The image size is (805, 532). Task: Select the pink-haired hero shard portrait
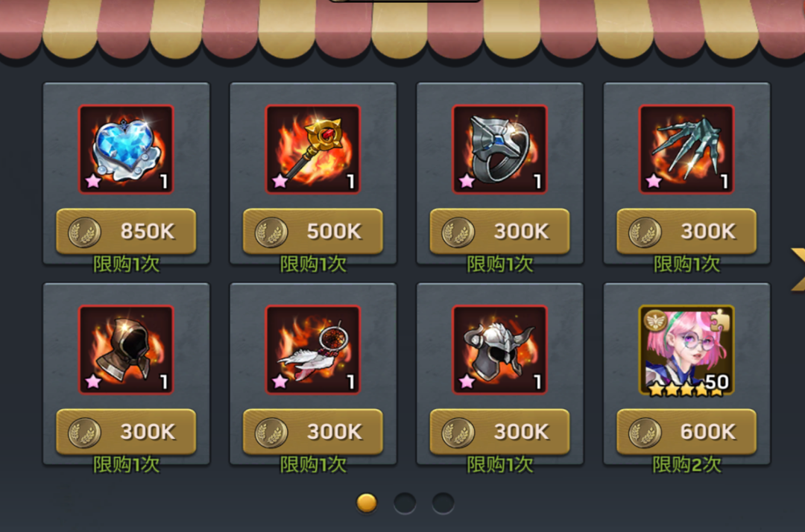pyautogui.click(x=686, y=351)
